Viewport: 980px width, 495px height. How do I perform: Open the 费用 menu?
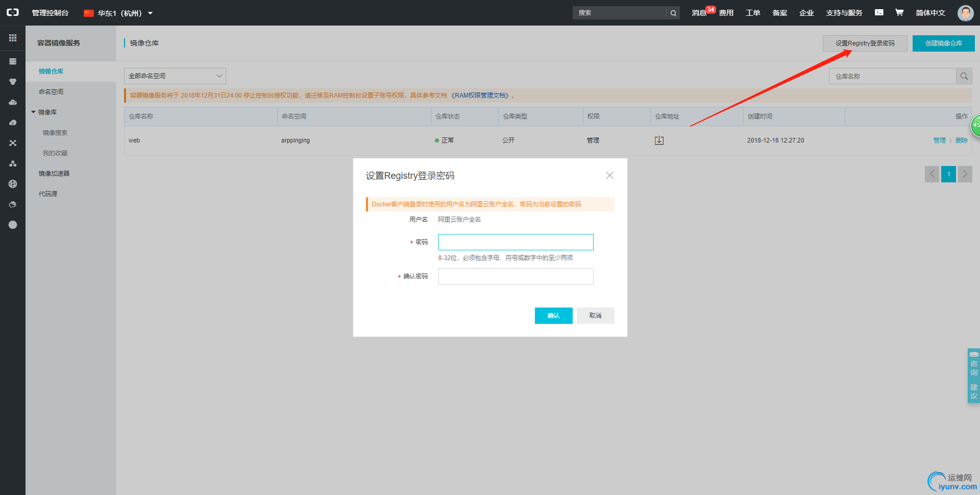tap(726, 13)
